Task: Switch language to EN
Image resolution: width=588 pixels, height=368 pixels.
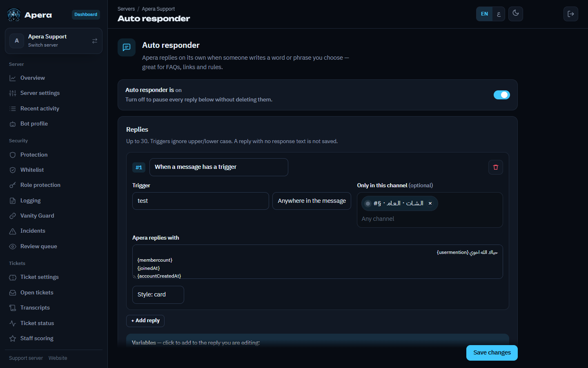Action: [x=484, y=14]
